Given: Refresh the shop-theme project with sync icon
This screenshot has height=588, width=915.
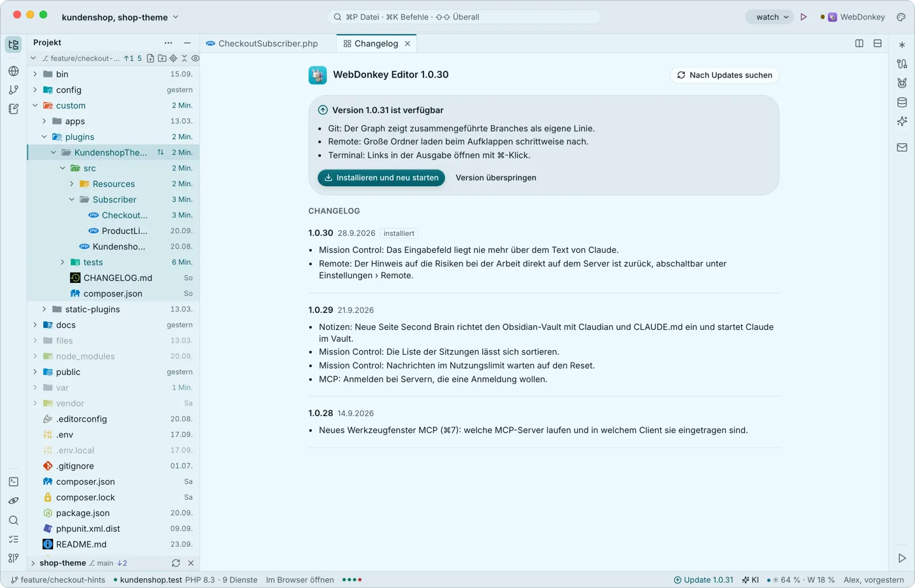Looking at the screenshot, I should click(x=176, y=563).
